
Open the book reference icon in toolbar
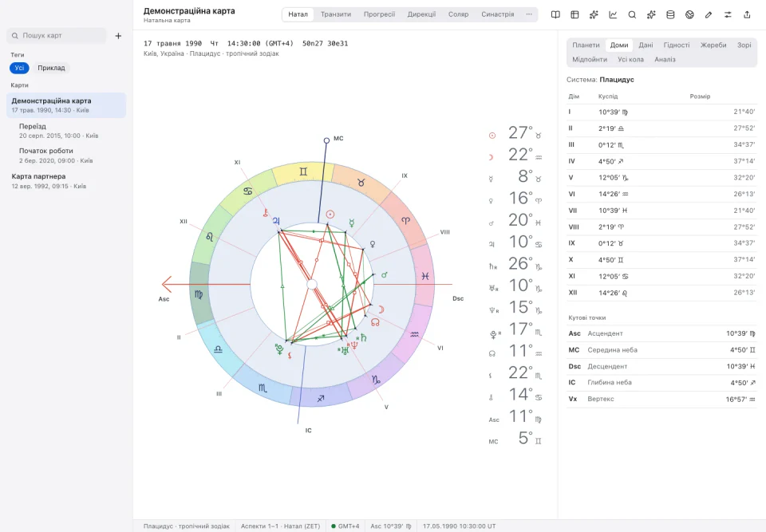pyautogui.click(x=555, y=14)
